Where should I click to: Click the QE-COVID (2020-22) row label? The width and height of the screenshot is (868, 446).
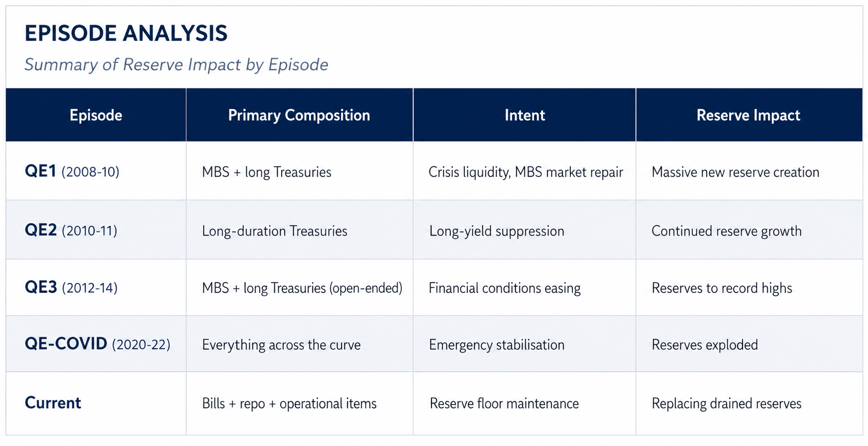coord(97,344)
